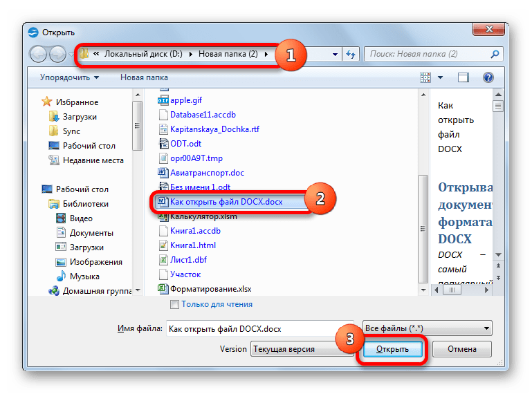Screen dimensions: 532x394
Task: Expand the arrow after Локальный диск (D:)
Action: point(191,54)
